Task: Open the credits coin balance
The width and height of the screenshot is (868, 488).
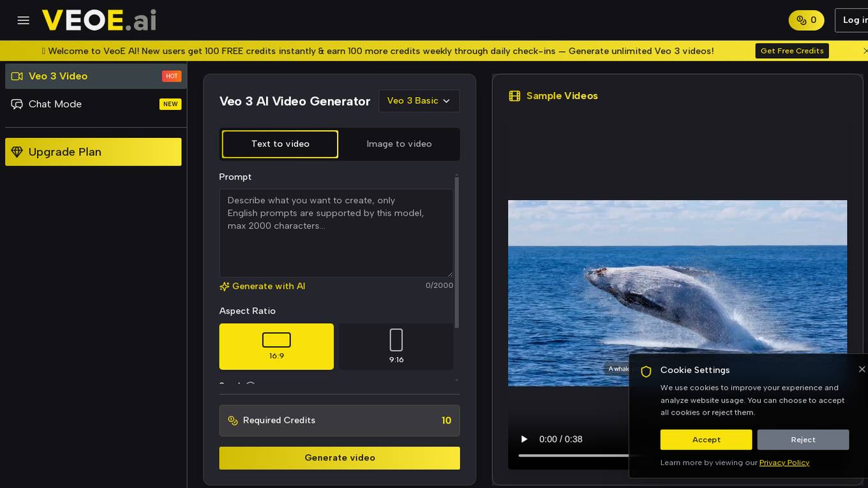Action: [806, 20]
